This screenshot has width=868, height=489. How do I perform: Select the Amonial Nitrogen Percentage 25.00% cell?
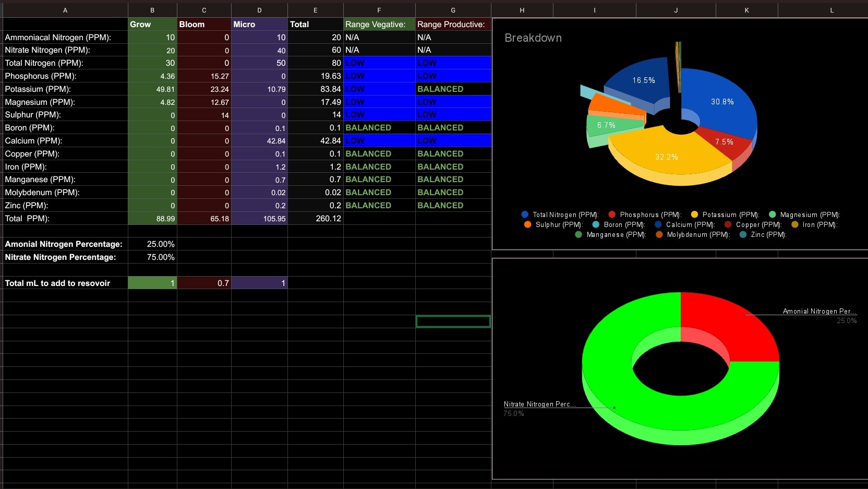pyautogui.click(x=152, y=244)
